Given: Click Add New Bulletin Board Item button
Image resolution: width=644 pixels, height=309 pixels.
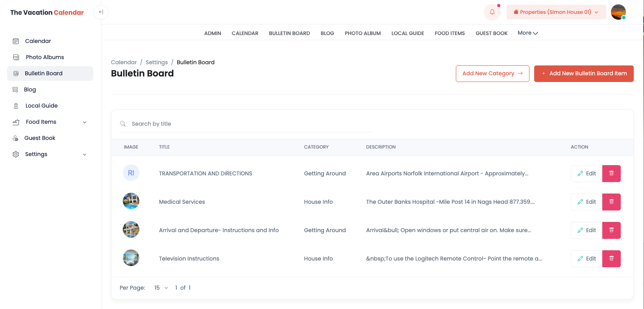Looking at the screenshot, I should (584, 74).
